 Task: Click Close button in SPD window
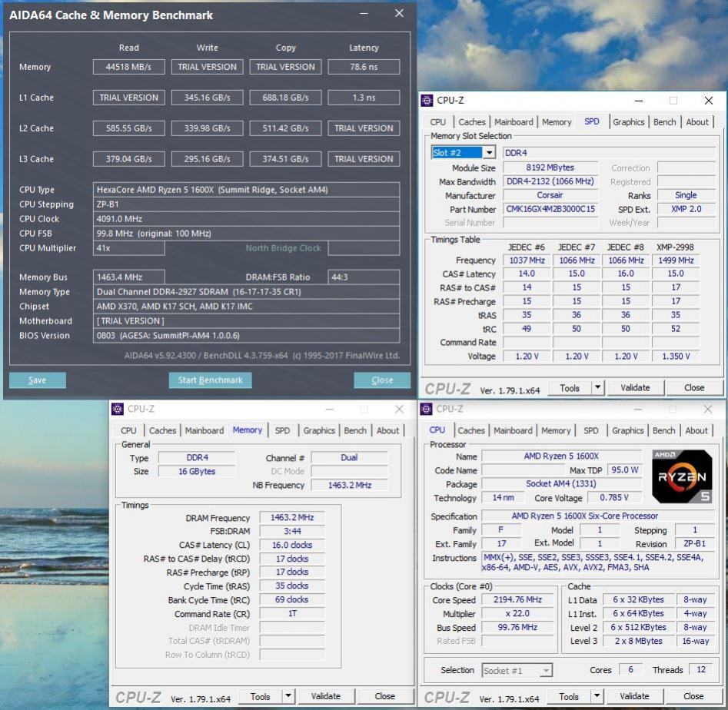point(694,387)
